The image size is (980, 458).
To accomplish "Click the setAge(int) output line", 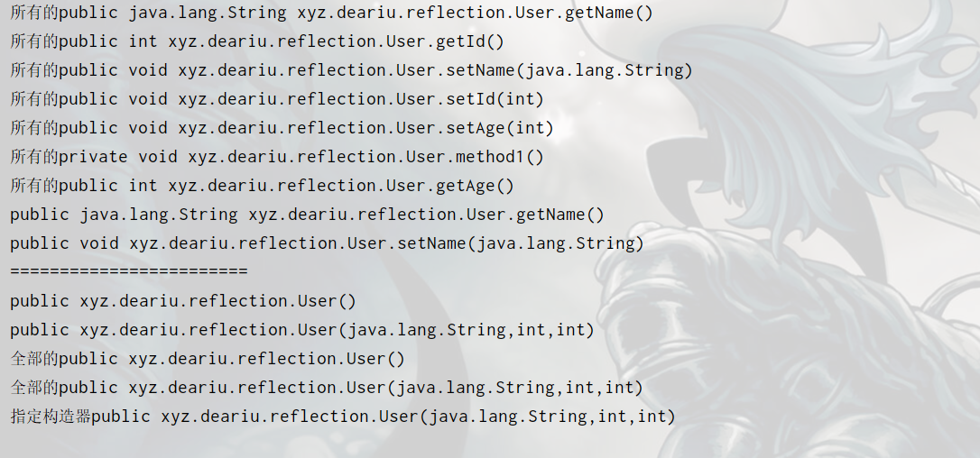I will [282, 128].
